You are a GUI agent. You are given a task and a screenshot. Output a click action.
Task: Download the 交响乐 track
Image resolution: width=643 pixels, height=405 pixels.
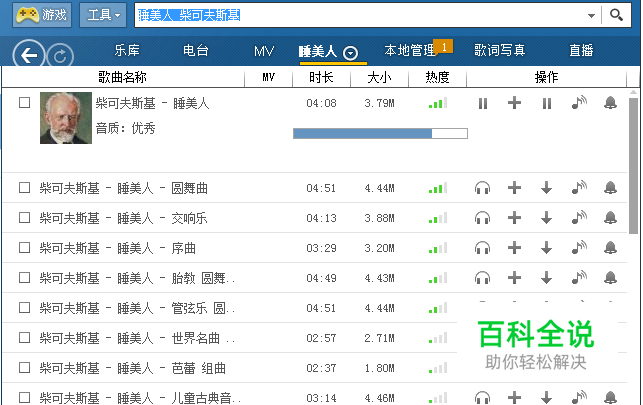click(546, 218)
